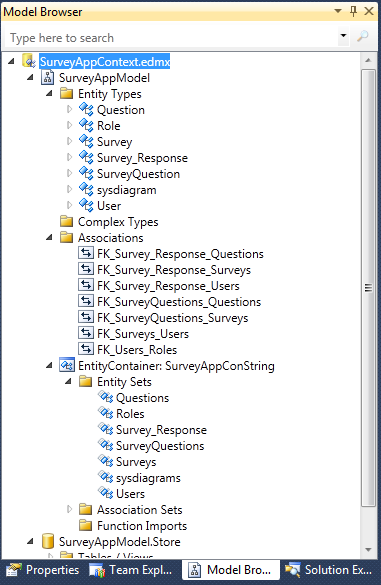Expand the Question entity type
381x585 pixels.
click(x=69, y=109)
